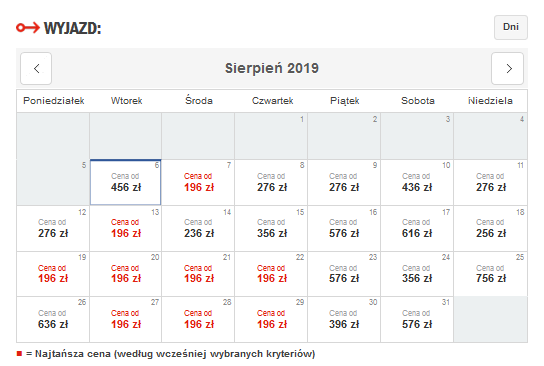Click the Najtańsza cena legend text
Screen dimensions: 544x366
pos(171,354)
